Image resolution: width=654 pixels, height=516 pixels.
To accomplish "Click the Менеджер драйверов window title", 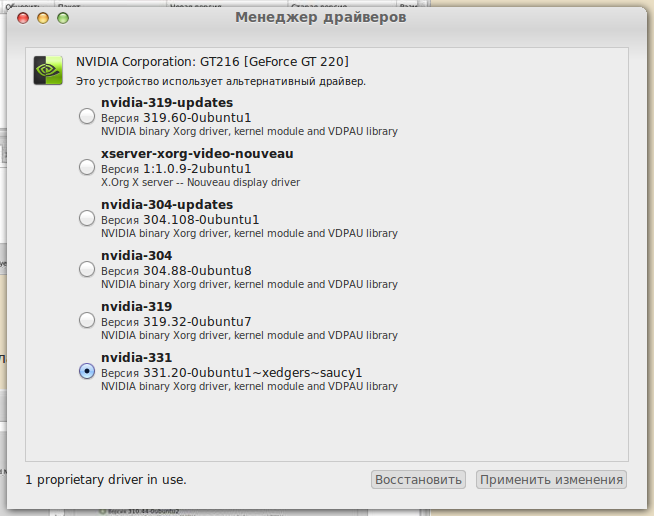I will (x=321, y=18).
